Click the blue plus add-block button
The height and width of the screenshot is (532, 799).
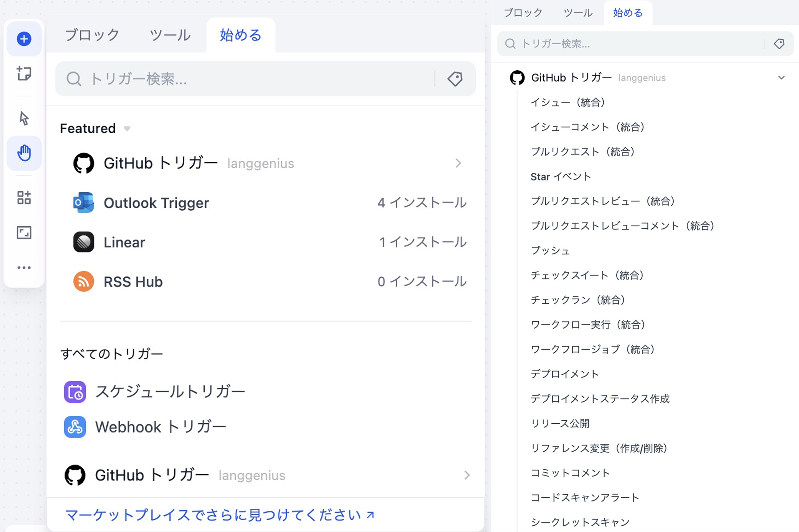click(24, 39)
